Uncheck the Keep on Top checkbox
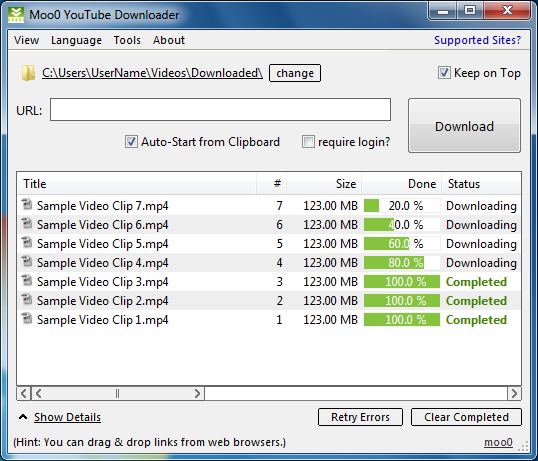 click(444, 73)
